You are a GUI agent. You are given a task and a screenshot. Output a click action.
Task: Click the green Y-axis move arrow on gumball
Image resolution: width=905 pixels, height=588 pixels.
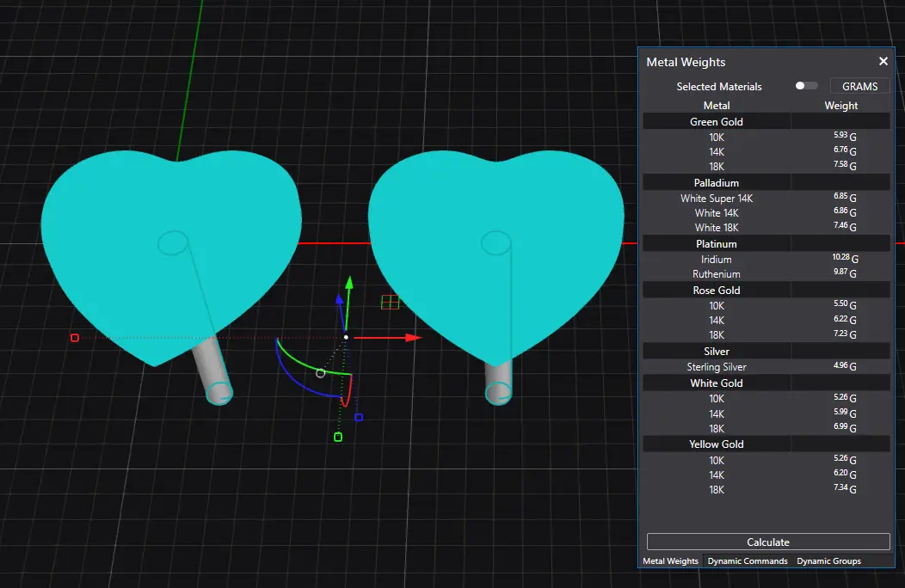[x=349, y=282]
